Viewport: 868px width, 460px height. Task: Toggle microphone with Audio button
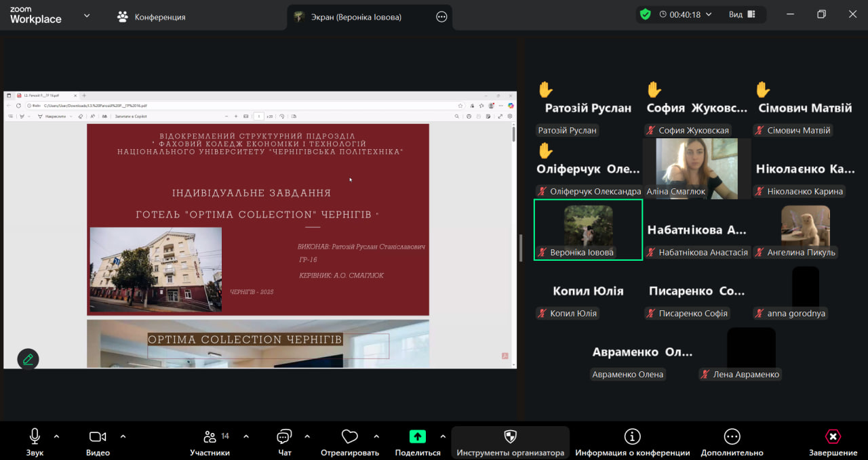(35, 437)
